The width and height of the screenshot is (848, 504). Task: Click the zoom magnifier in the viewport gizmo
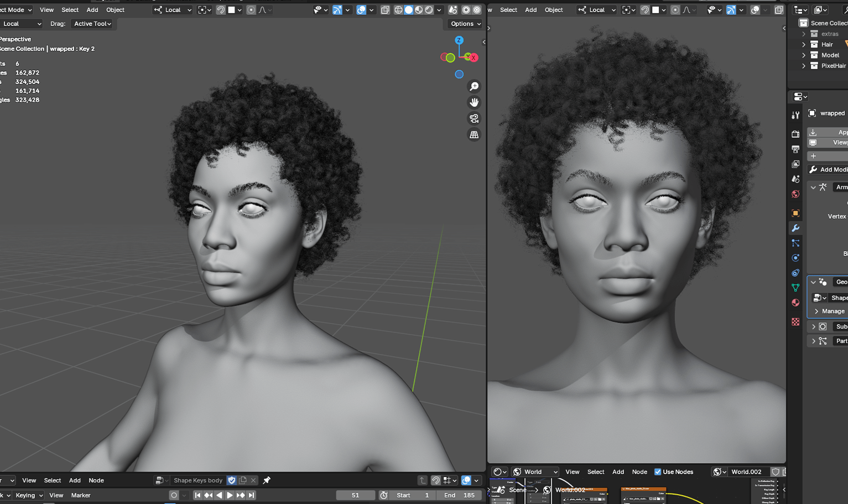474,86
